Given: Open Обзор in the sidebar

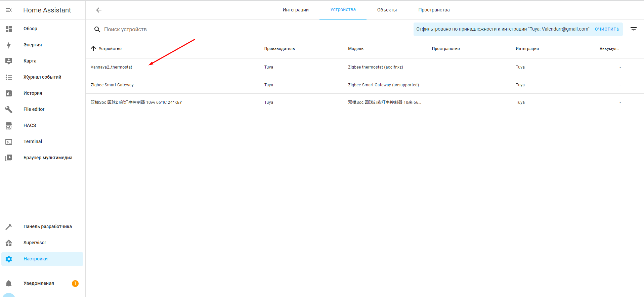Looking at the screenshot, I should (x=42, y=29).
